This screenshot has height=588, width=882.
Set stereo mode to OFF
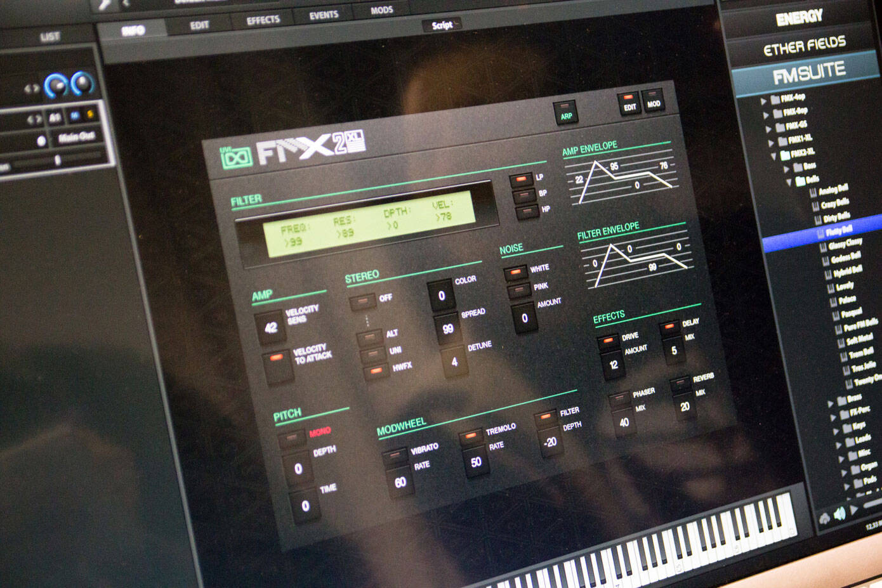[x=362, y=301]
